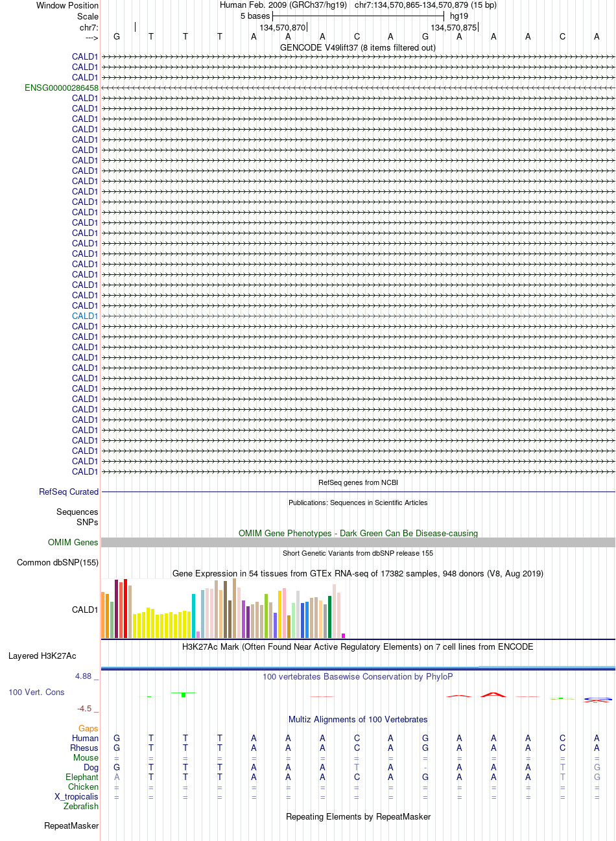Image resolution: width=616 pixels, height=841 pixels.
Task: Select the Elephant alignment row label
Action: tap(82, 777)
